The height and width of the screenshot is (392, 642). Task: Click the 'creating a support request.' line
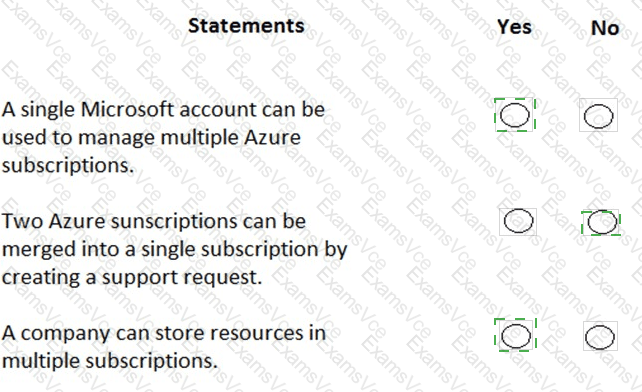[x=132, y=277]
